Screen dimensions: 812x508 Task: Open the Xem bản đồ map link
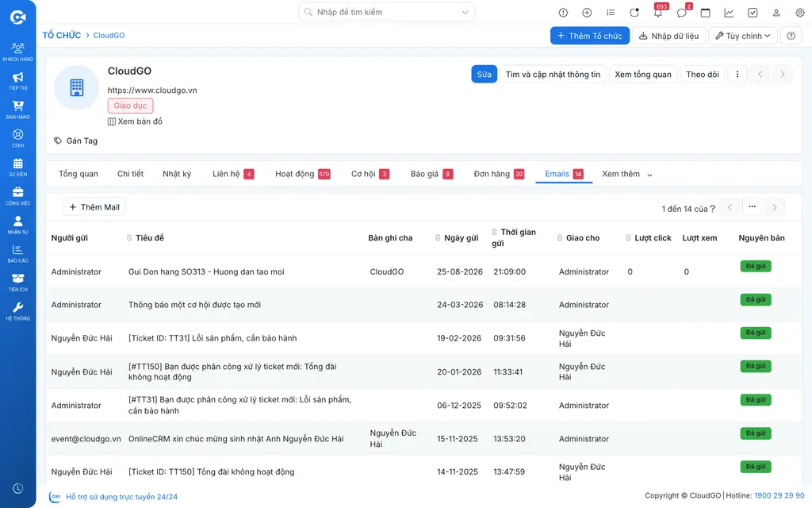[135, 121]
